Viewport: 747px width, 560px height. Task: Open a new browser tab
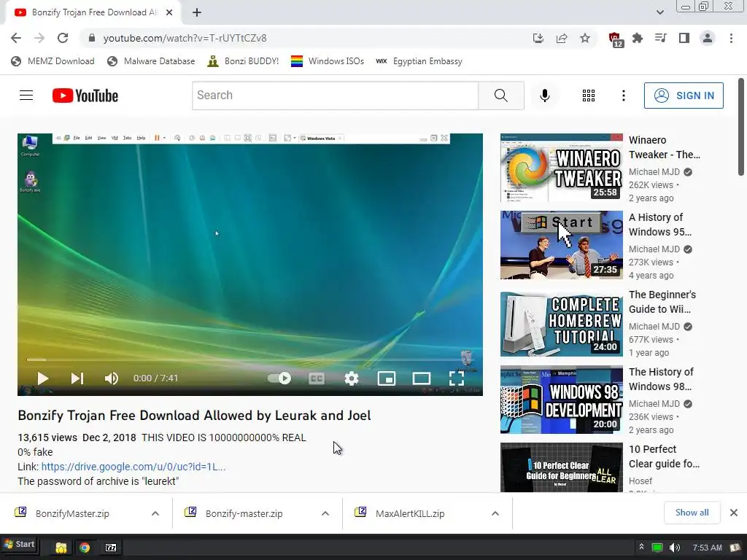[197, 12]
